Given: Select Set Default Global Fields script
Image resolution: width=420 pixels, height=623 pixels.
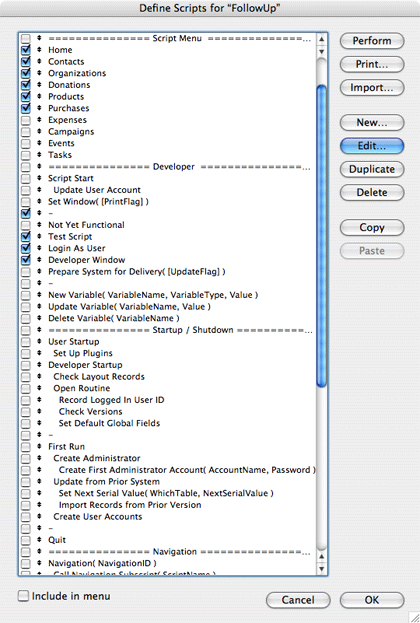Looking at the screenshot, I should click(167, 423).
